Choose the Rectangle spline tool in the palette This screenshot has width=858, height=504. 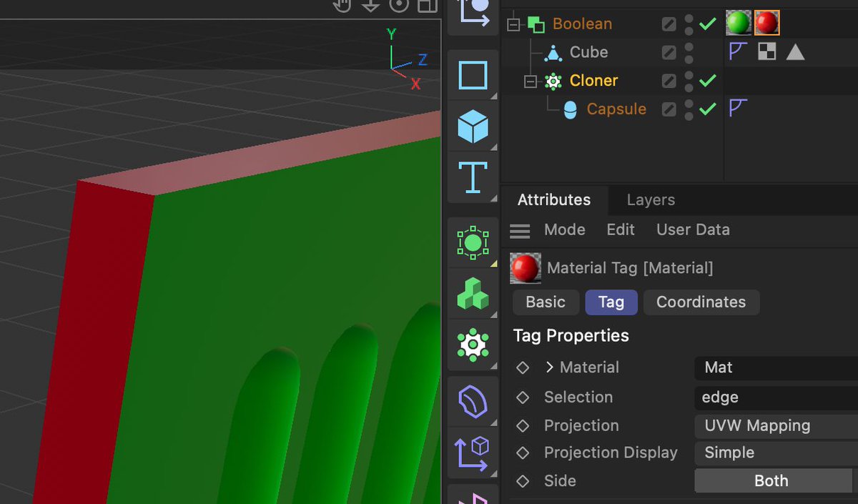click(473, 75)
